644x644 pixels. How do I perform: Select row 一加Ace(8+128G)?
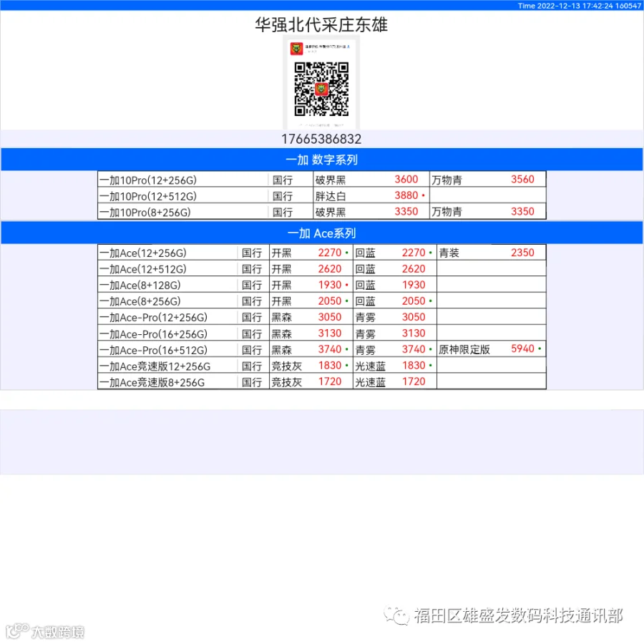coord(321,284)
